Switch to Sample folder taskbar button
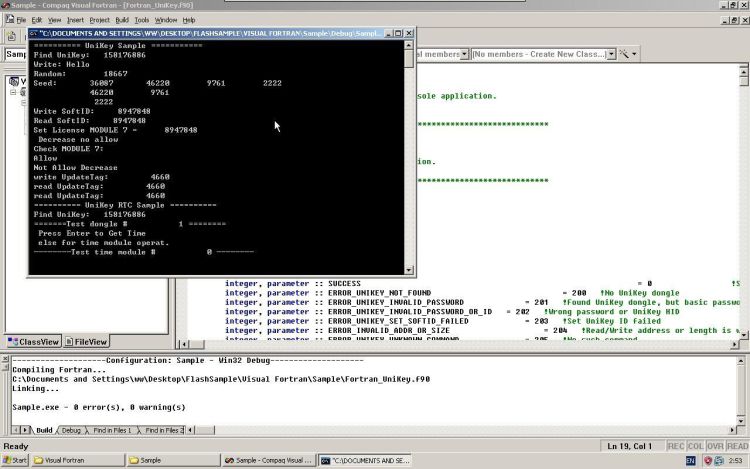The height and width of the screenshot is (469, 750). pos(173,460)
